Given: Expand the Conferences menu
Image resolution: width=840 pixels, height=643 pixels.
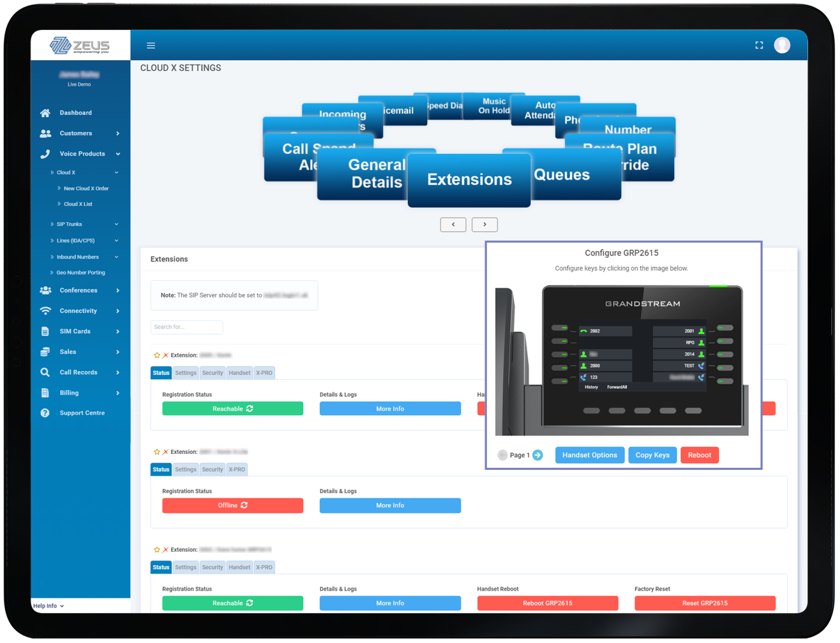Looking at the screenshot, I should pos(118,291).
